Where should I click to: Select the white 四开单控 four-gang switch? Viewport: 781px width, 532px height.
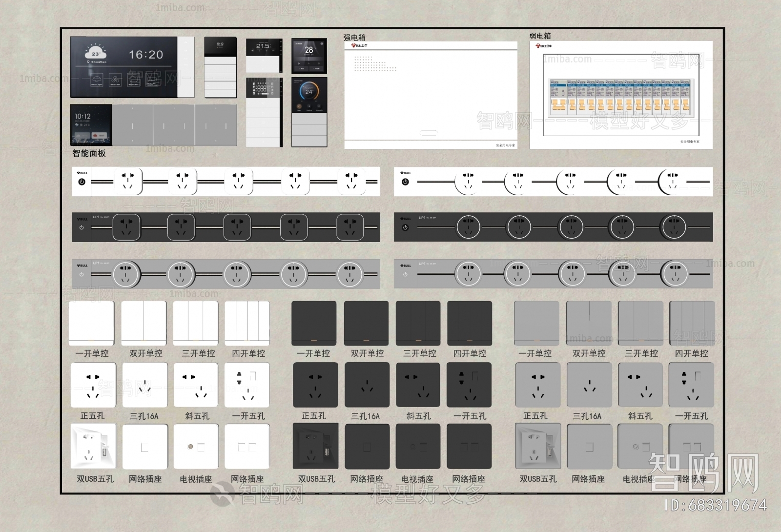tap(247, 323)
